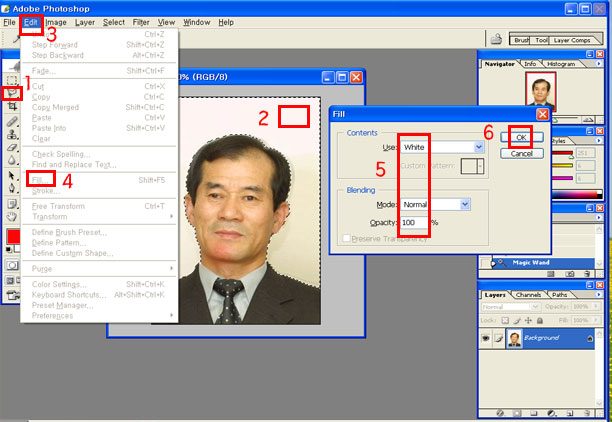Select the Healing Brush bandage tool
Screen dimensions: 612x422
(x=12, y=121)
